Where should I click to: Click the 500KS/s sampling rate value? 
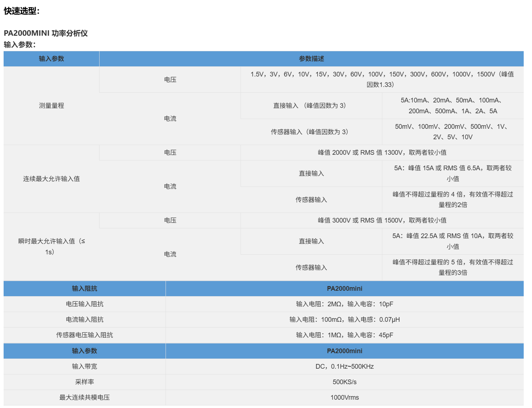click(x=345, y=382)
